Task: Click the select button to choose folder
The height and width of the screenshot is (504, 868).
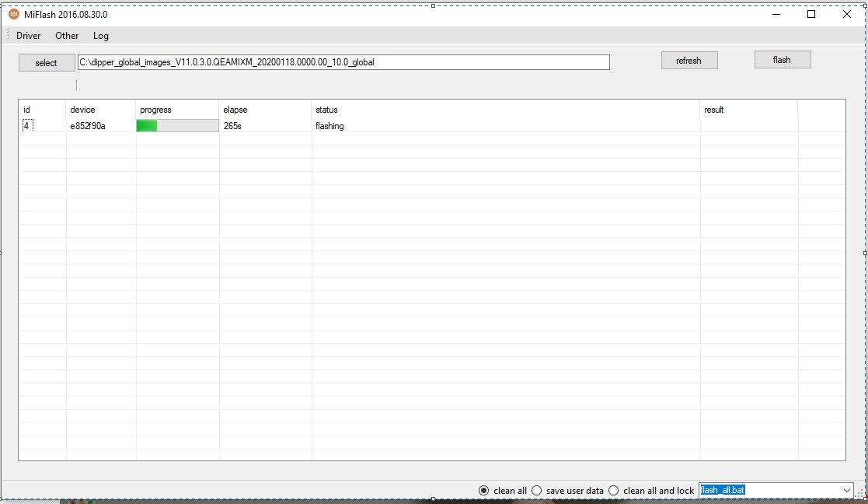Action: [47, 62]
